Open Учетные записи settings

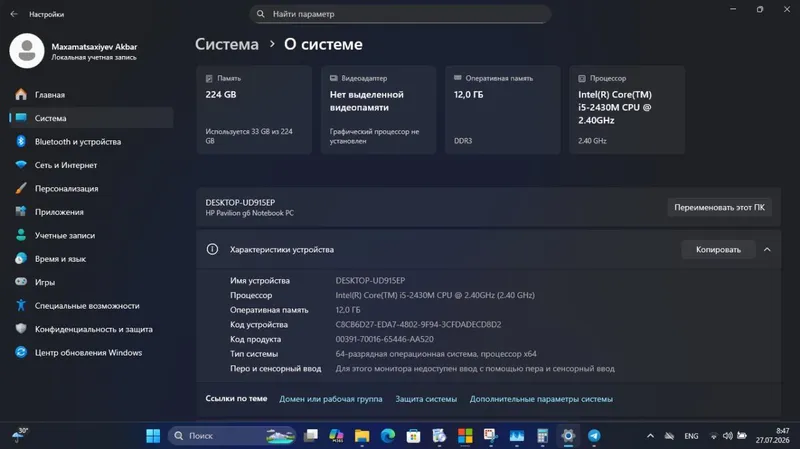(x=91, y=235)
